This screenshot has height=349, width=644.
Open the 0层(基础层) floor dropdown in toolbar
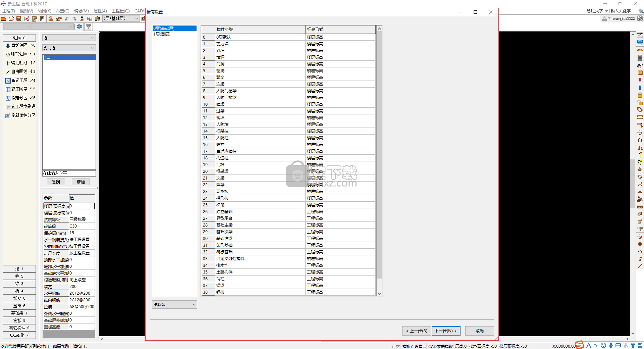pyautogui.click(x=121, y=19)
